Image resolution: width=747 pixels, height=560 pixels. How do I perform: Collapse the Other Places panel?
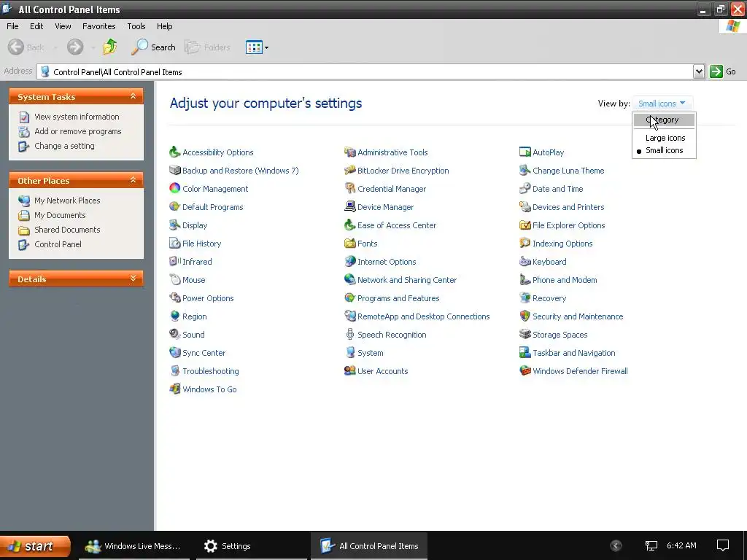[133, 180]
